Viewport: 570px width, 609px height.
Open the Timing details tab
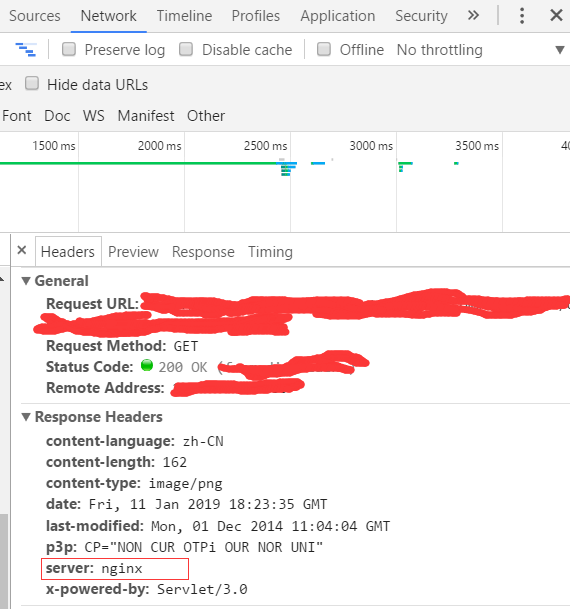(x=270, y=252)
